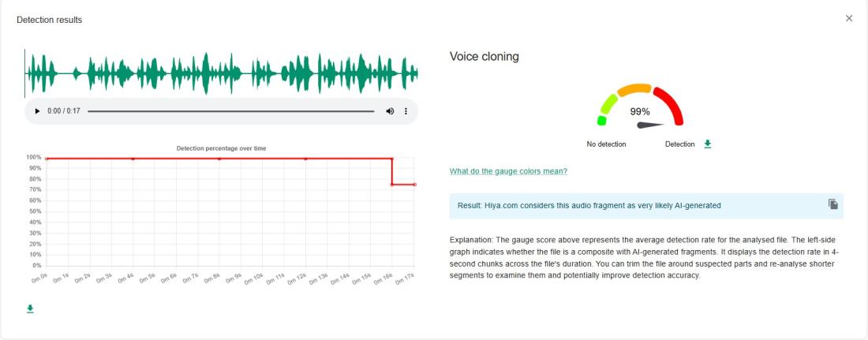
Task: Close the Detection results dialog
Action: pyautogui.click(x=849, y=18)
